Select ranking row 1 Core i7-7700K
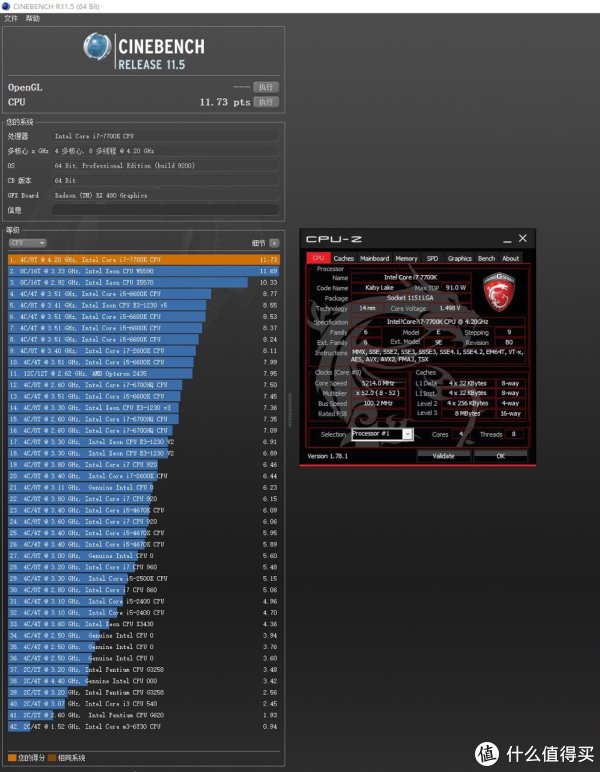Viewport: 600px width, 772px height. click(x=144, y=259)
